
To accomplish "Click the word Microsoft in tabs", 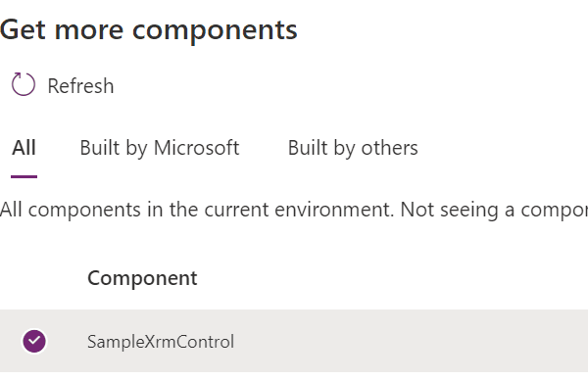I will pyautogui.click(x=197, y=147).
